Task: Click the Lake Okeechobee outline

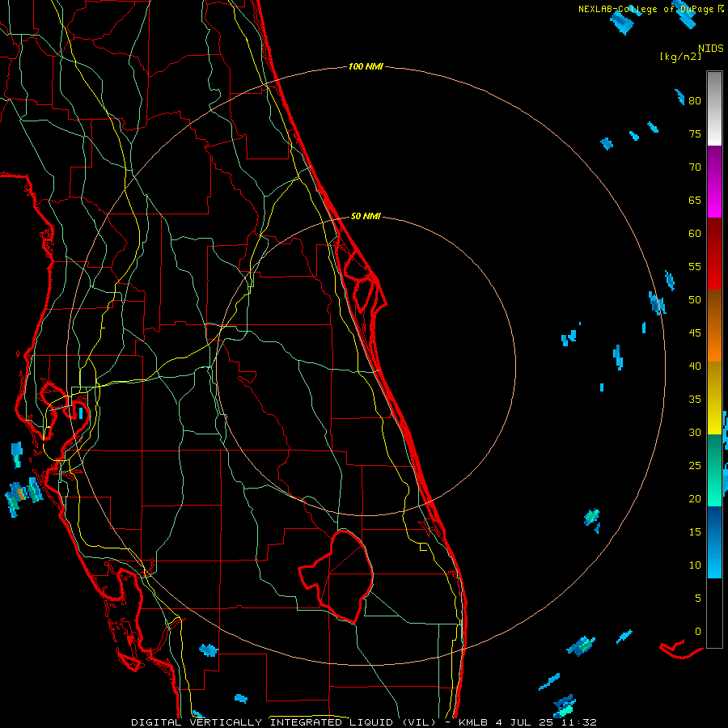Action: pos(337,576)
